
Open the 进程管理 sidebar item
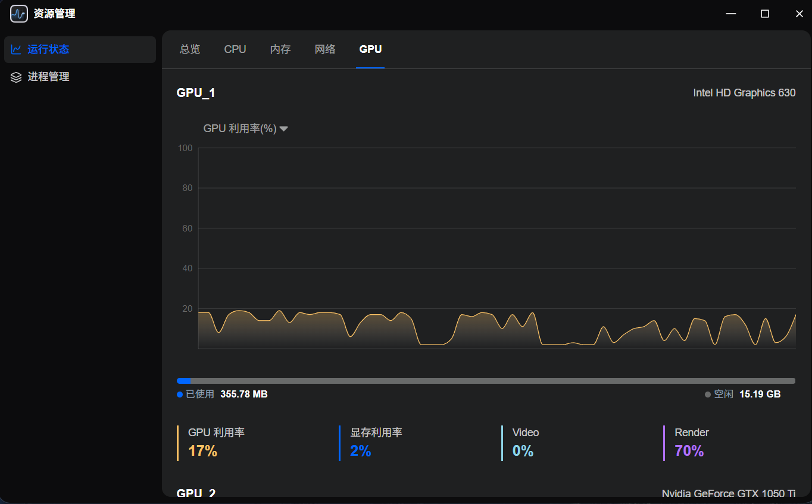80,77
